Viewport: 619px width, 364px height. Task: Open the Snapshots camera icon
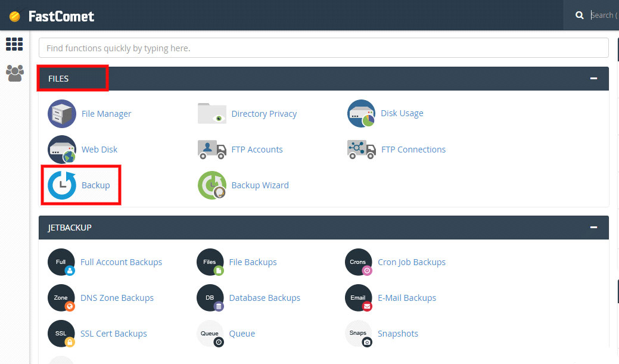point(359,334)
